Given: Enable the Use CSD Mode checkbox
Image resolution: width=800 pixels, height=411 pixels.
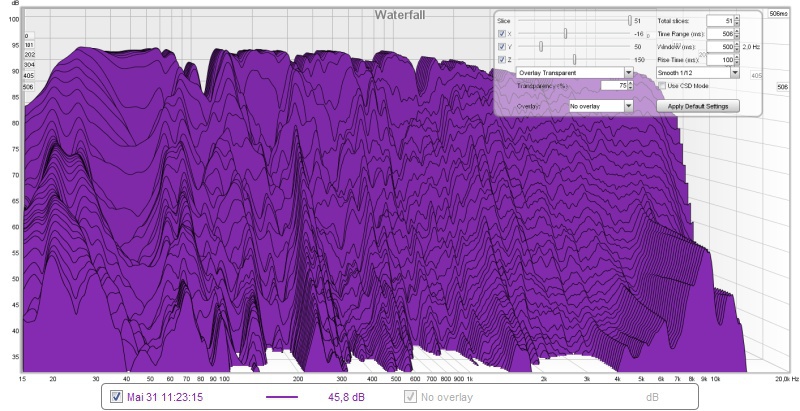Looking at the screenshot, I should pyautogui.click(x=661, y=86).
